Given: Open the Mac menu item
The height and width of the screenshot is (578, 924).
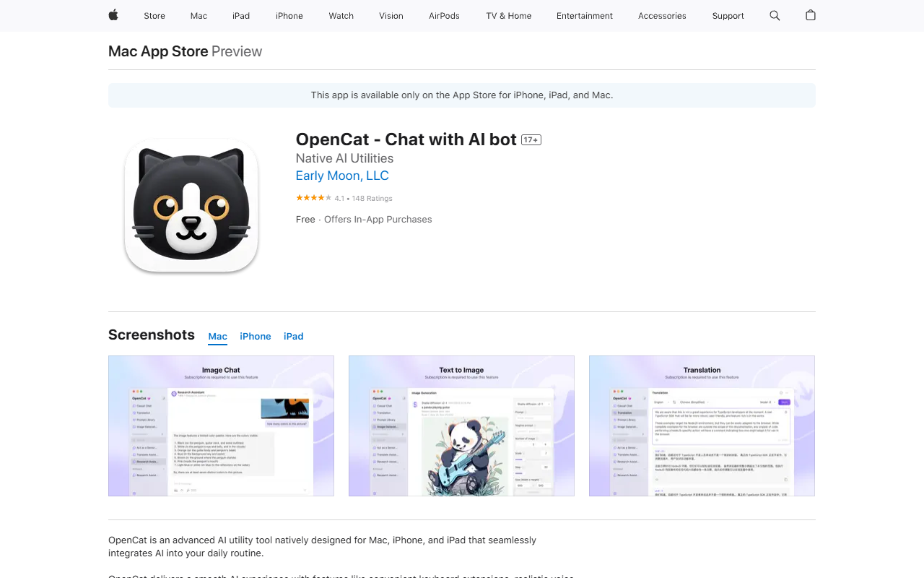Looking at the screenshot, I should tap(199, 16).
